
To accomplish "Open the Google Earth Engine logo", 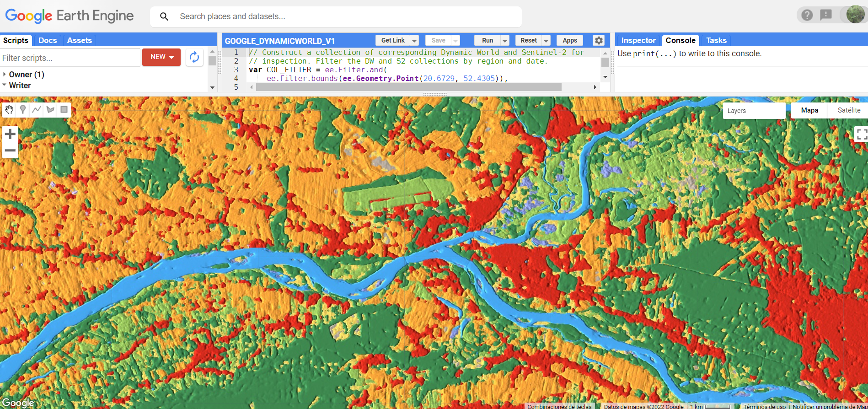I will (x=70, y=16).
